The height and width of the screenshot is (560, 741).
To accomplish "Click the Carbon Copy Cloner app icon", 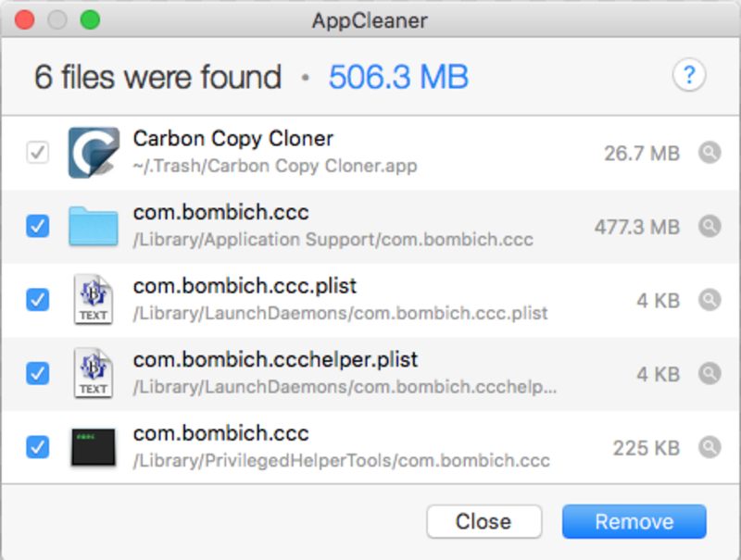I will (94, 153).
